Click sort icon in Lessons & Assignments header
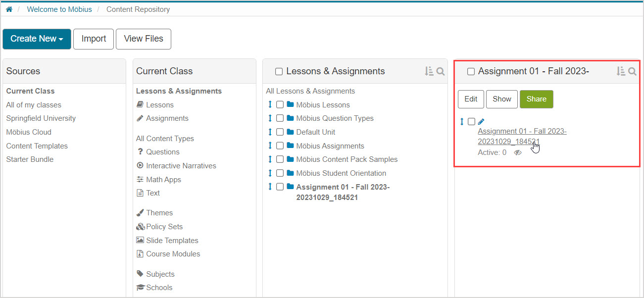 pyautogui.click(x=429, y=72)
